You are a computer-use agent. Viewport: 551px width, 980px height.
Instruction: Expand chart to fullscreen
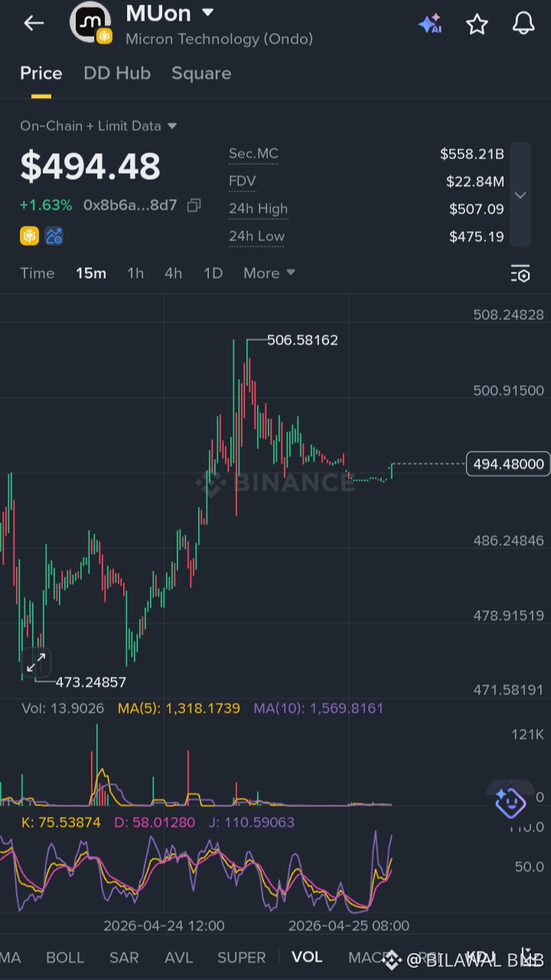[x=36, y=663]
